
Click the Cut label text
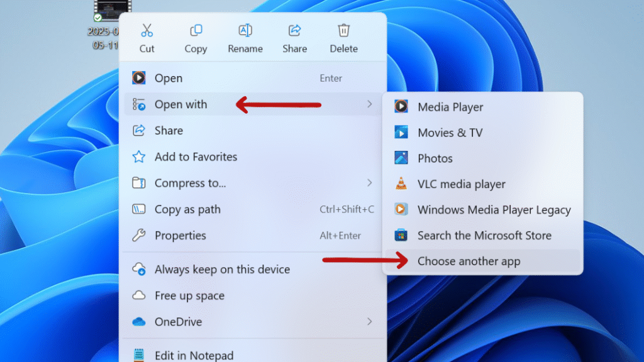pyautogui.click(x=147, y=48)
